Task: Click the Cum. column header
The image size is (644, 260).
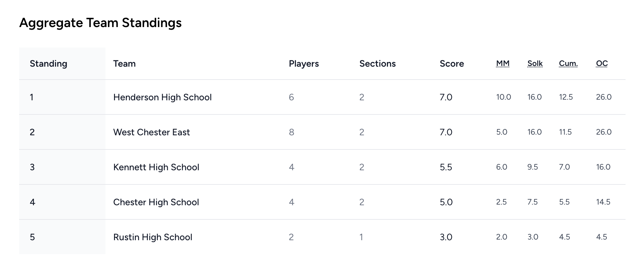Action: [568, 64]
